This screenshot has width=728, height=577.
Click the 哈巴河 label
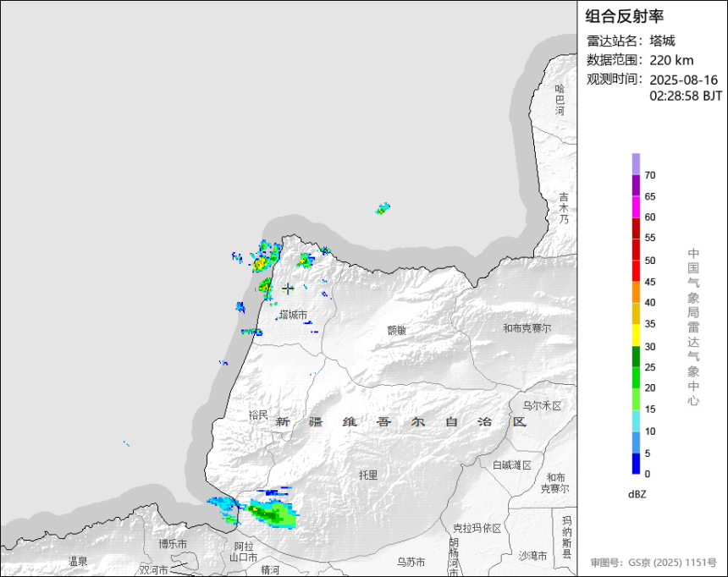(560, 99)
